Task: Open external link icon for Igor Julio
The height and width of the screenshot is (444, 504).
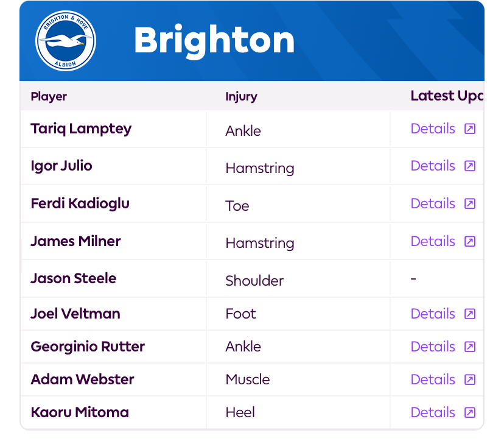Action: pyautogui.click(x=469, y=166)
